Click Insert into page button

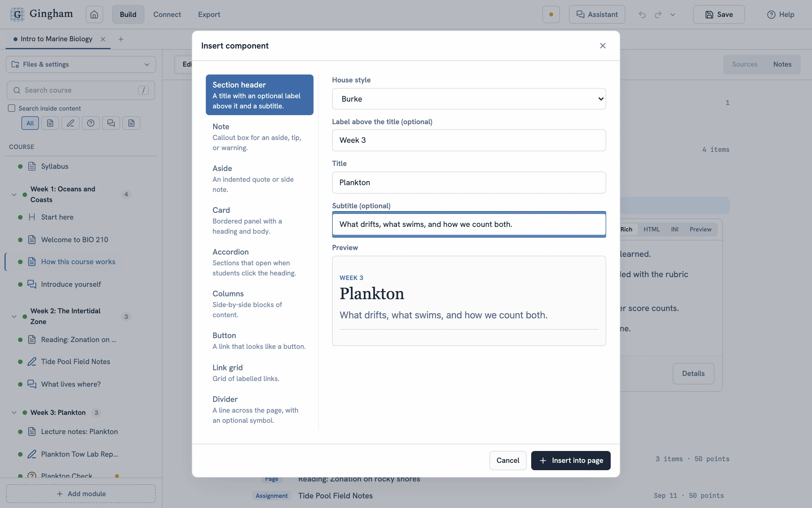tap(571, 460)
